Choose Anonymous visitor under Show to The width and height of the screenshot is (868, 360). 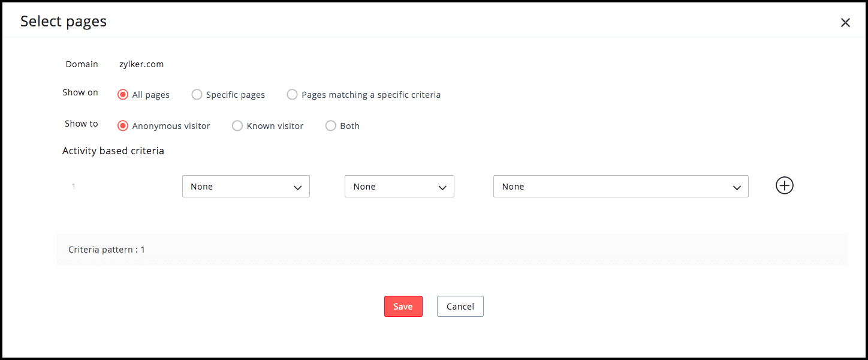(123, 126)
